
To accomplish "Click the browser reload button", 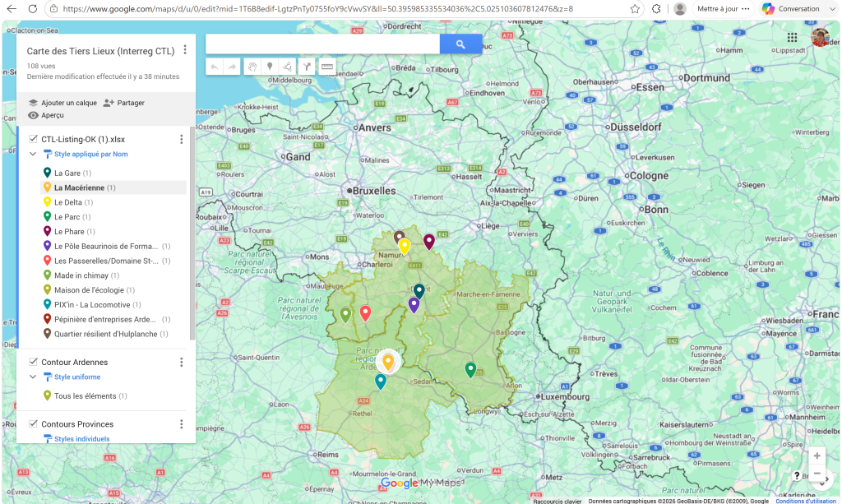I will tap(32, 8).
